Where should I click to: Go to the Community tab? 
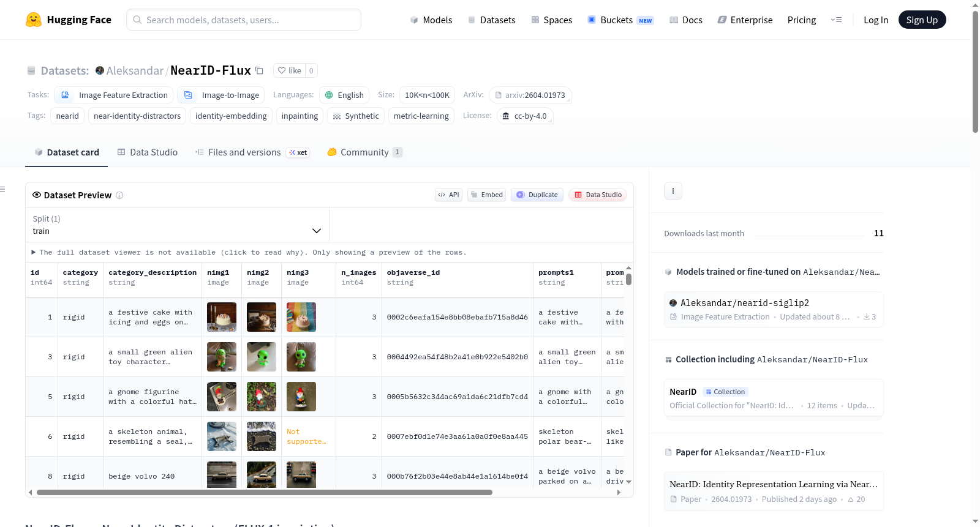(x=364, y=152)
